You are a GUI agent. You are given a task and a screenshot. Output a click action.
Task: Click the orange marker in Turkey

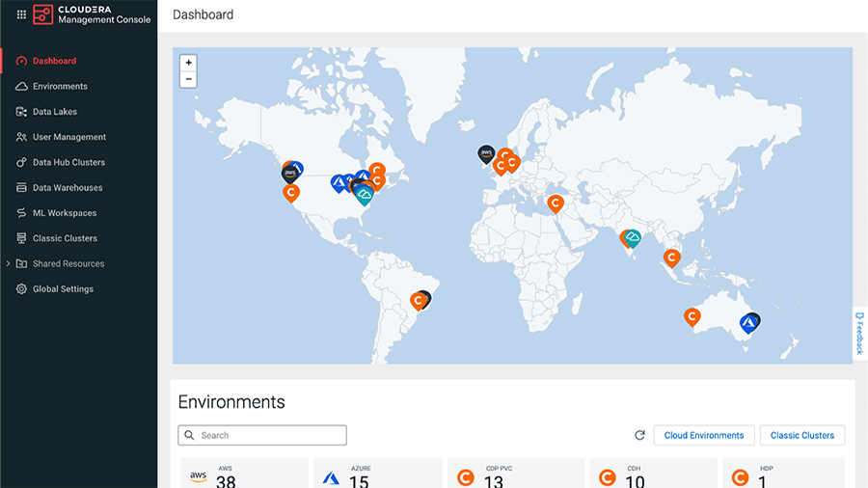coord(556,203)
